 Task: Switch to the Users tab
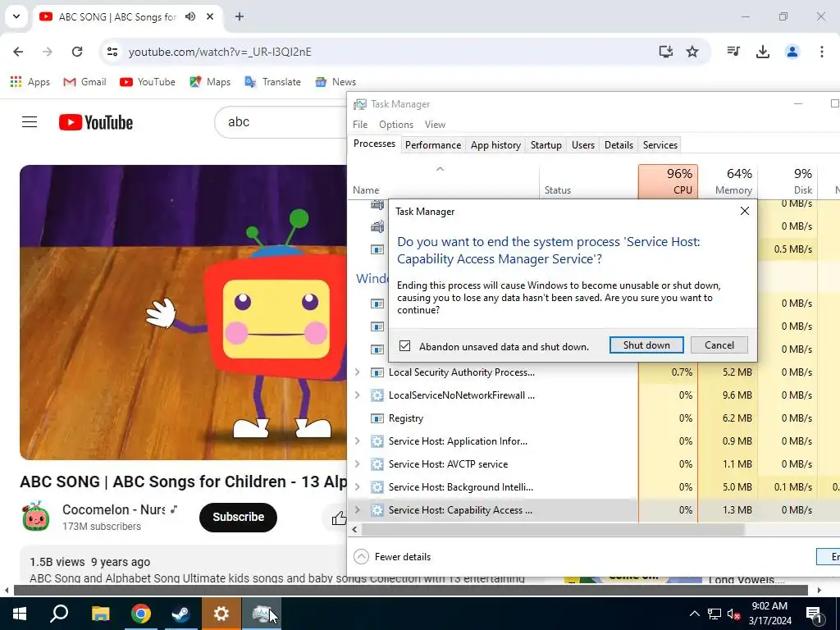click(583, 145)
